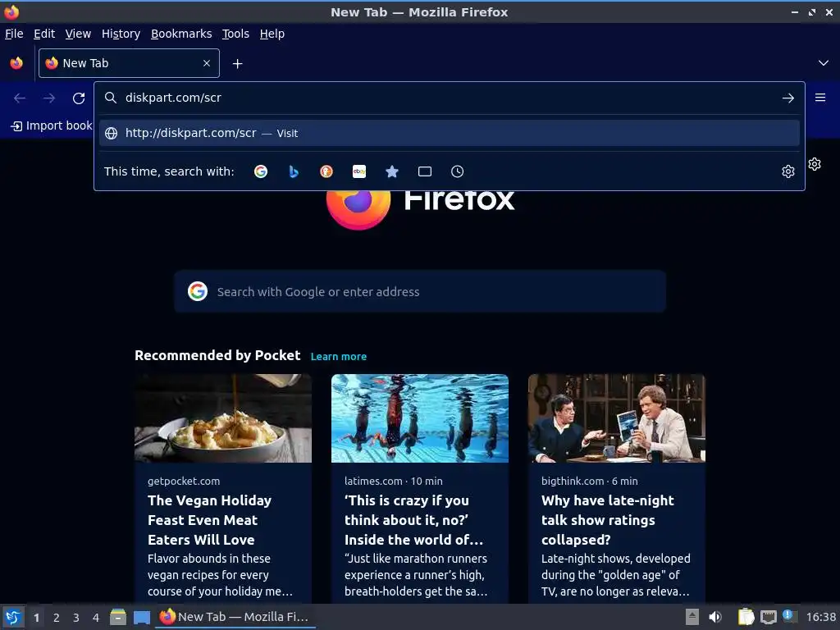The height and width of the screenshot is (630, 840).
Task: Open the Tools menu
Action: tap(235, 34)
